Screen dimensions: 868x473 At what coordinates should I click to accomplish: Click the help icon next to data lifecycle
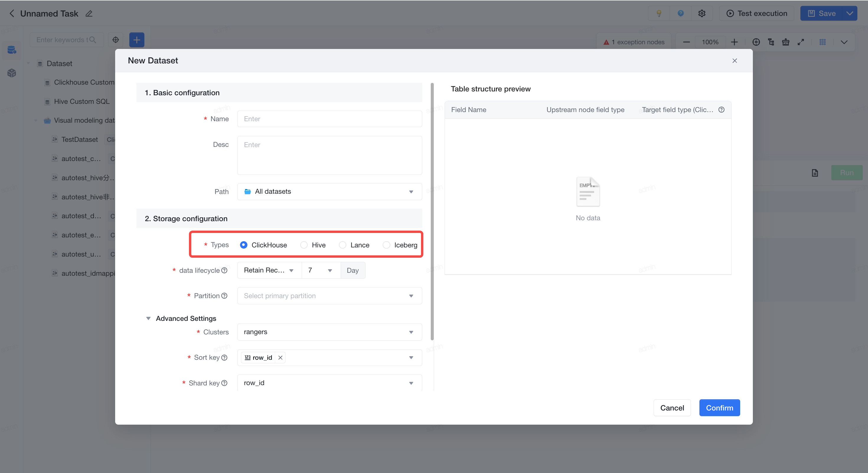point(224,270)
